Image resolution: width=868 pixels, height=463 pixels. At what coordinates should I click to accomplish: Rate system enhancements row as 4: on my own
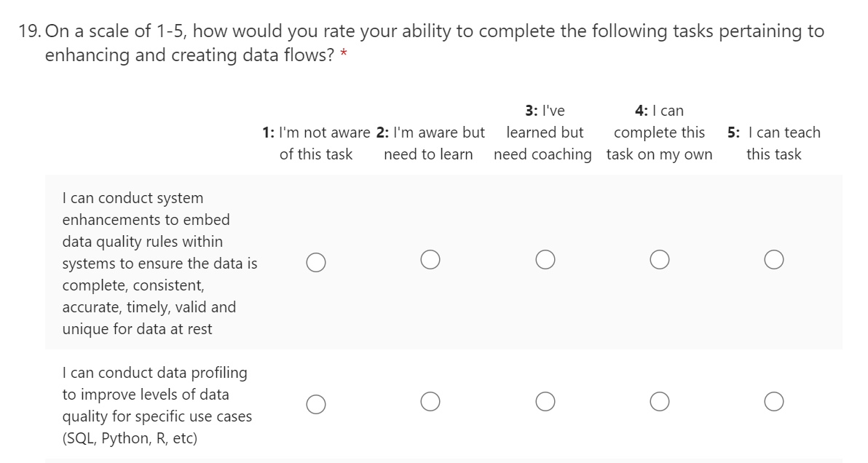(660, 259)
